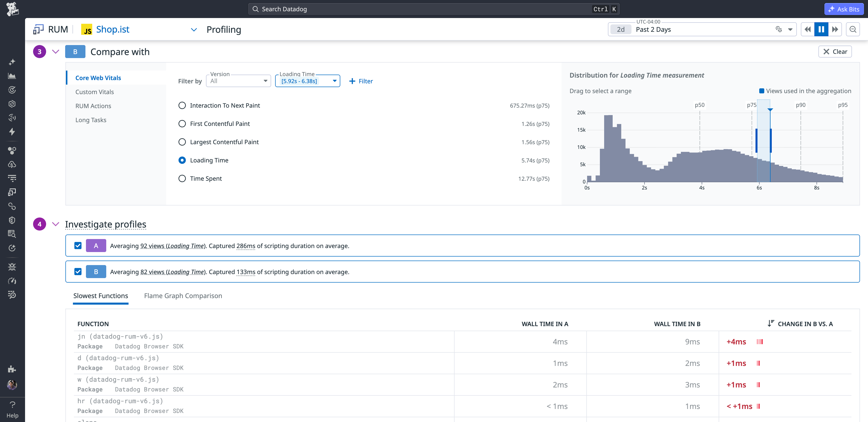The image size is (868, 422).
Task: Open the shield security sidebar icon
Action: tap(12, 220)
